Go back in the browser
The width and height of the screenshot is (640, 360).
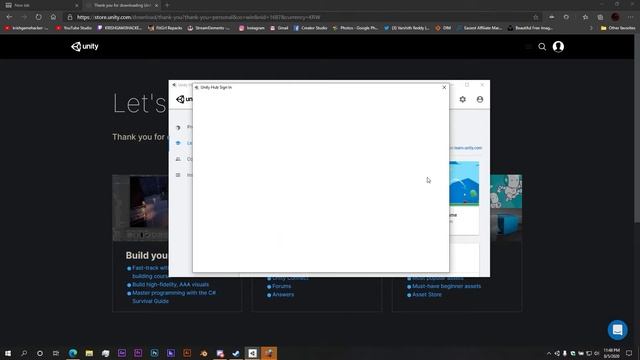point(9,17)
